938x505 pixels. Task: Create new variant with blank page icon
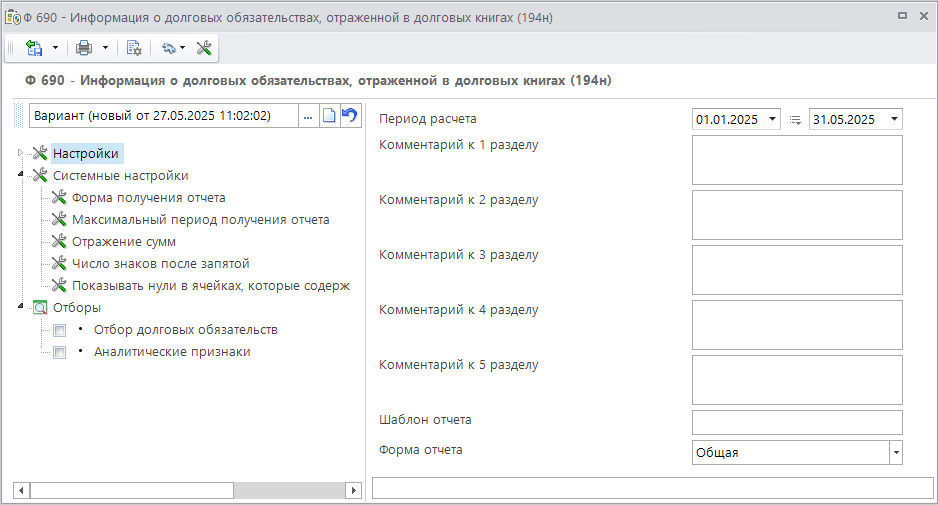pos(328,116)
